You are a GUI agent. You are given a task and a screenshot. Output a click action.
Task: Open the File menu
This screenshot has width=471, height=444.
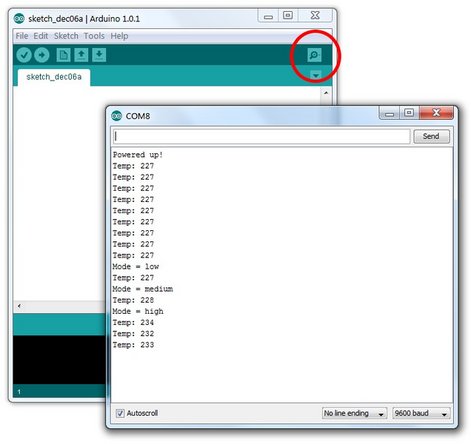pos(22,36)
